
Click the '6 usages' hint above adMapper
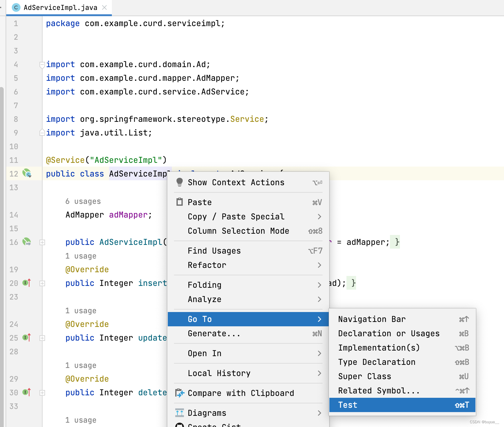coord(83,201)
